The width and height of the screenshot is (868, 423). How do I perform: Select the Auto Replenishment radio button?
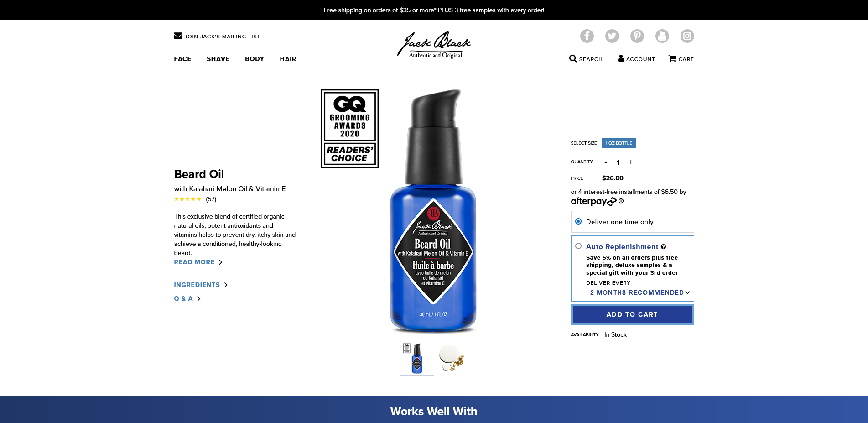coord(578,246)
